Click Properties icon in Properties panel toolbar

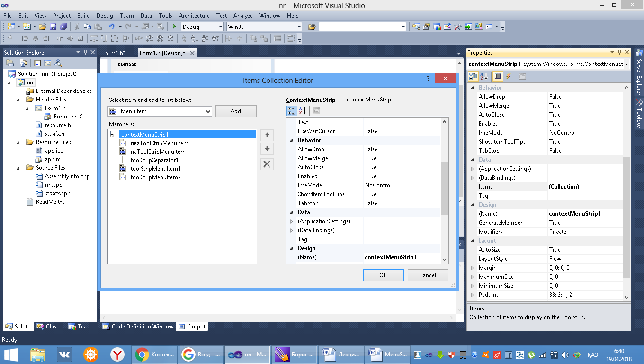point(498,76)
